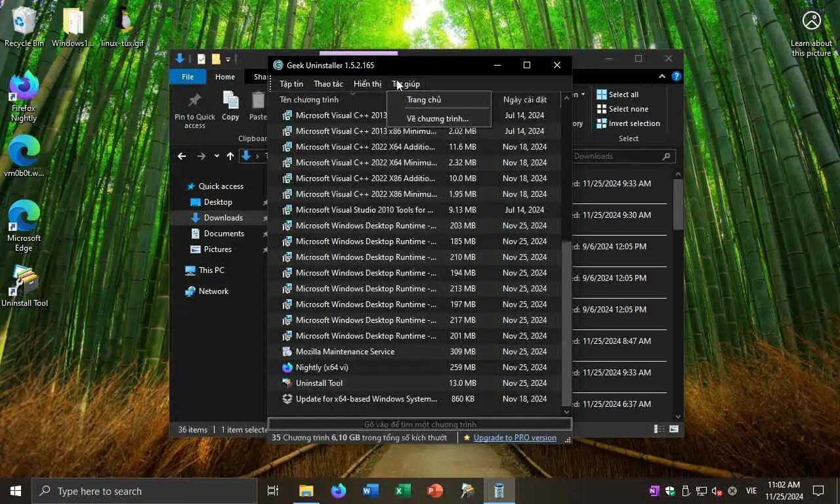Click icon of Update for x64-based Windows System
Viewport: 840px width, 504px height.
(287, 399)
